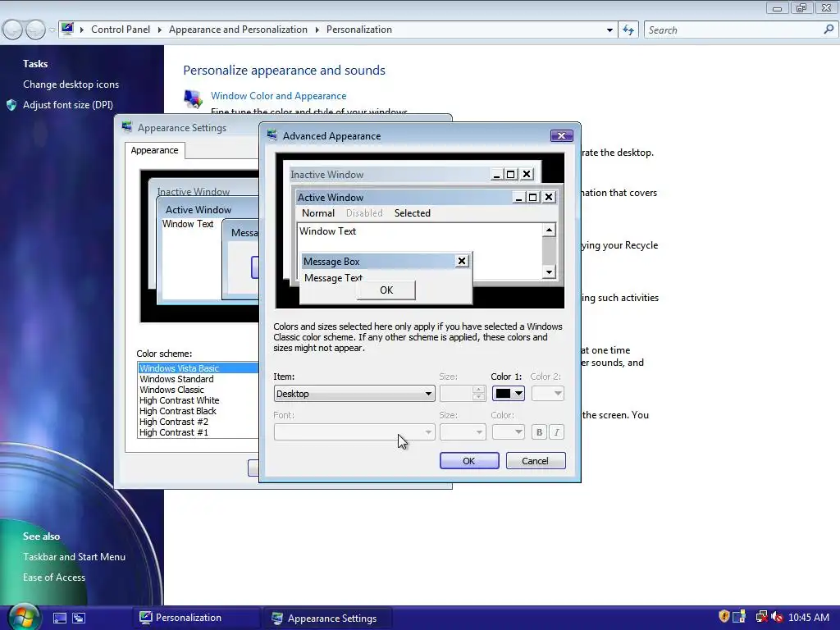
Task: Click the Normal menu item in preview
Action: [318, 213]
